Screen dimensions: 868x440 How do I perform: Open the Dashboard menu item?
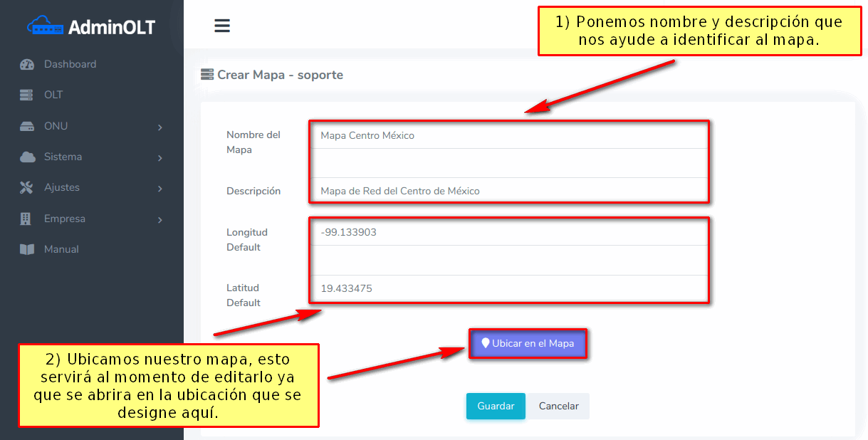(x=70, y=64)
